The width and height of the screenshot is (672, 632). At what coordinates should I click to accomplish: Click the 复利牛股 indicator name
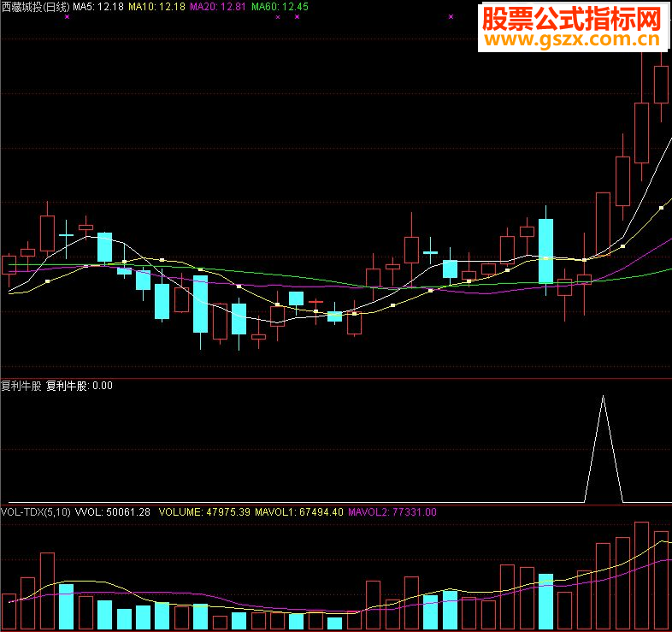[21, 386]
